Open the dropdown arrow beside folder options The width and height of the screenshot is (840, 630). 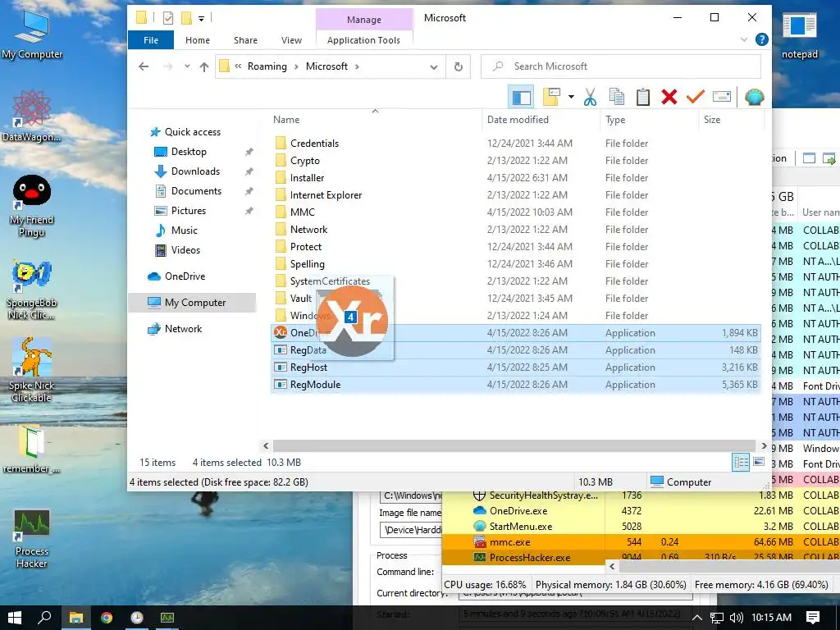click(571, 97)
